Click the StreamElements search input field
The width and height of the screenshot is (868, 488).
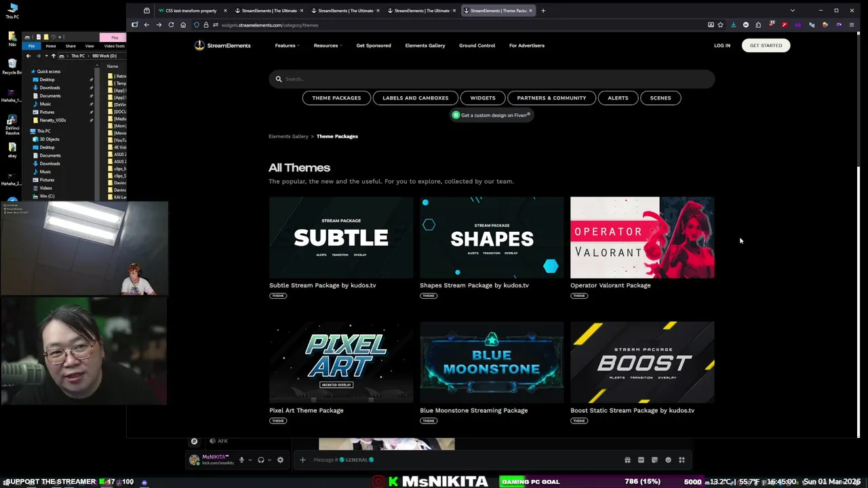[492, 79]
